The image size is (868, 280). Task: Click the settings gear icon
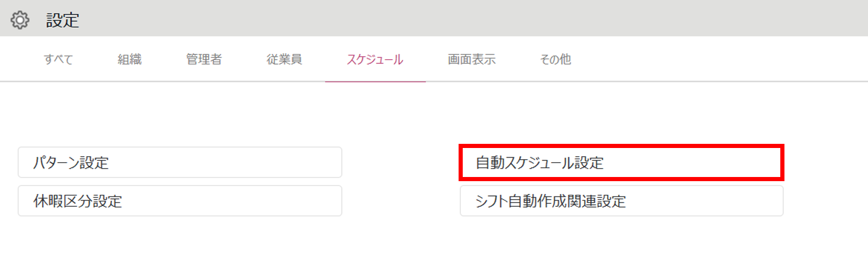[20, 20]
